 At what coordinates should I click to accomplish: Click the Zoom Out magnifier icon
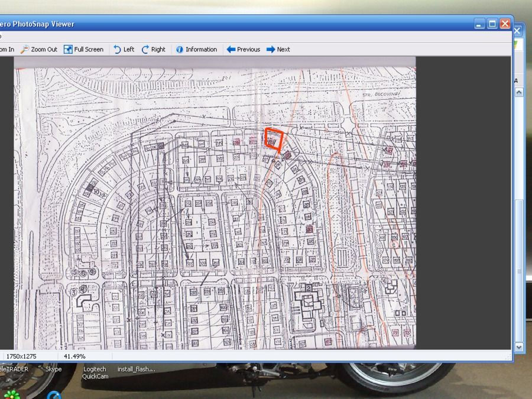25,50
